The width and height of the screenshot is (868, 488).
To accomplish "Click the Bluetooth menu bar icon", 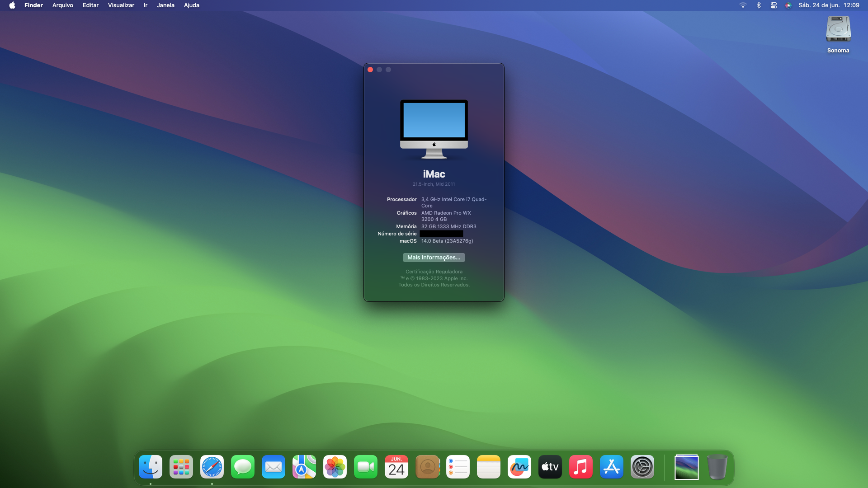I will tap(759, 5).
